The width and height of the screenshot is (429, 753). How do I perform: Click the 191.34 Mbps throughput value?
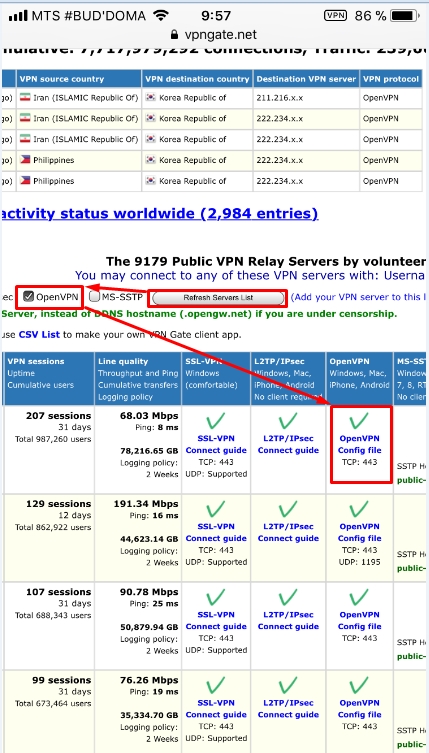146,504
